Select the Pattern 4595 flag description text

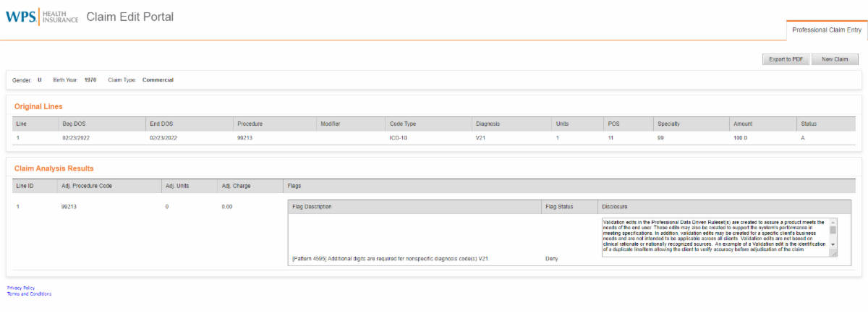pos(386,258)
